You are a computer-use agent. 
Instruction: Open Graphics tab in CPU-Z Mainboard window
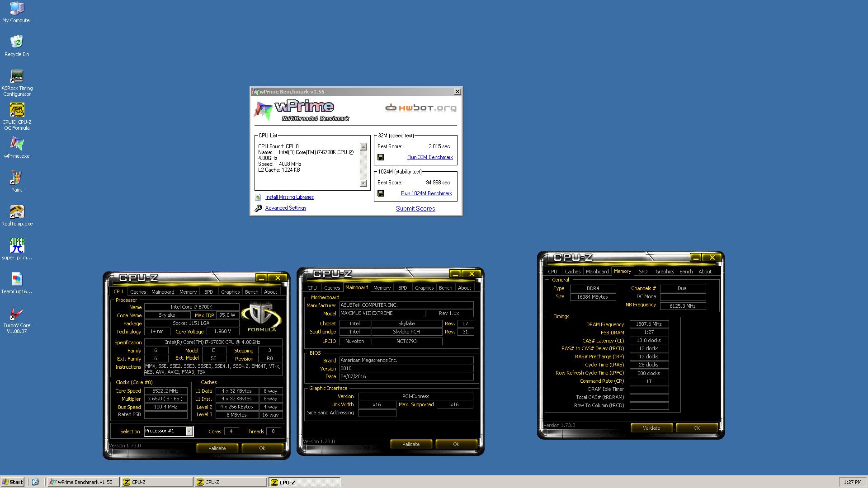424,288
